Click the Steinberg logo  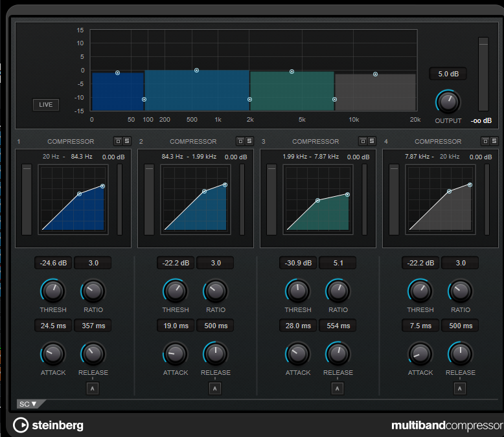pos(48,425)
